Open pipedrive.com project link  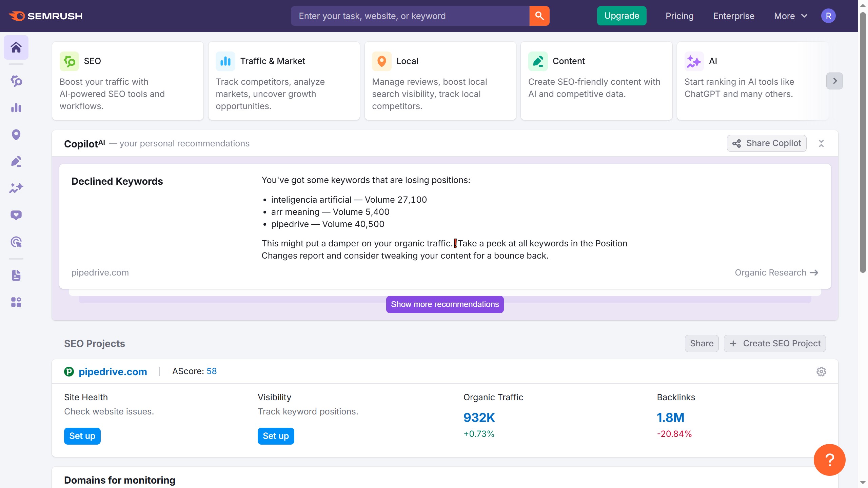pyautogui.click(x=113, y=372)
